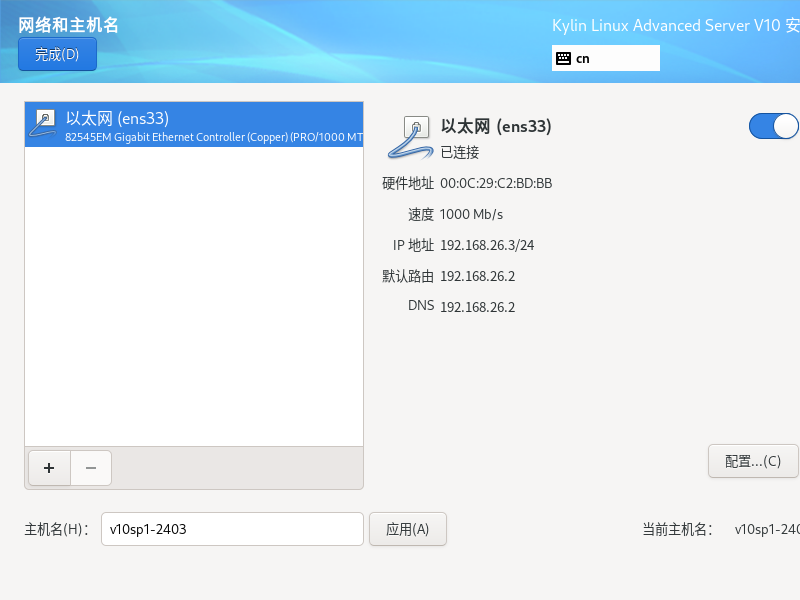The width and height of the screenshot is (800, 600).
Task: Open network settings via 配置...(C)
Action: coord(752,461)
